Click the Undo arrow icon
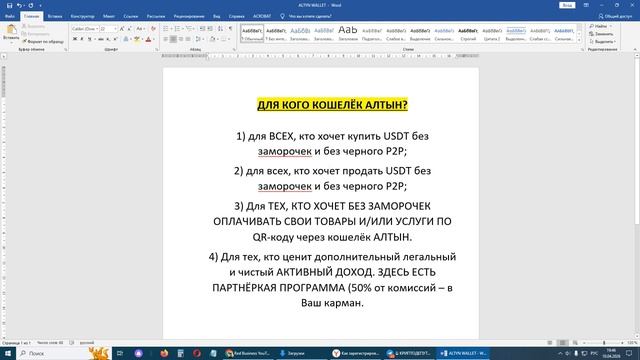Image resolution: width=640 pixels, height=360 pixels. click(19, 5)
